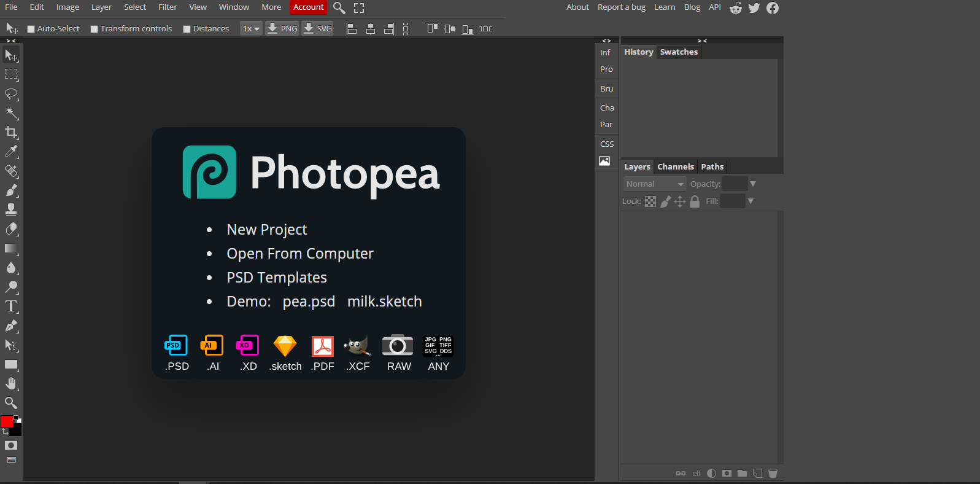Open the Opacity dropdown arrow
The image size is (980, 484).
tap(753, 184)
